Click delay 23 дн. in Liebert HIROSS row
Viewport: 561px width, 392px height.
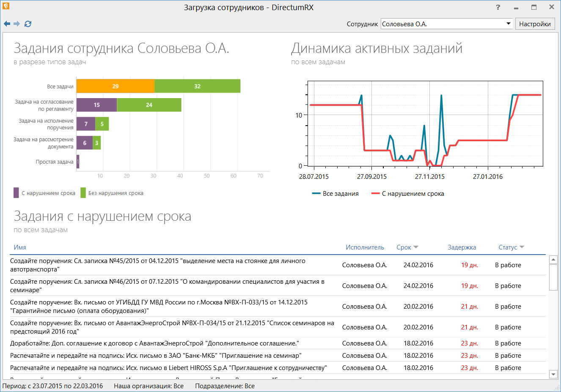coord(470,368)
